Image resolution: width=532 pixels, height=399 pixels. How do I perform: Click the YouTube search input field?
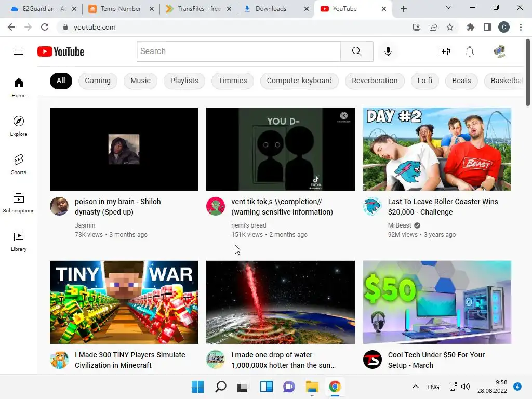[x=238, y=51]
